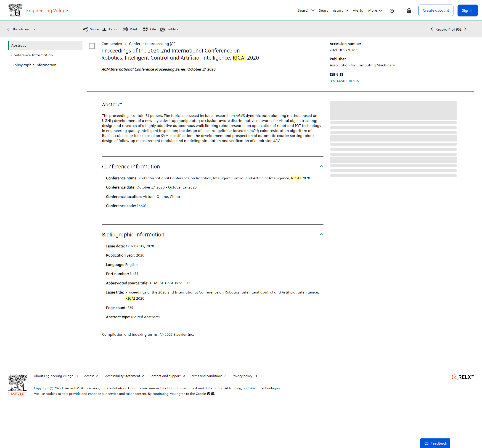Open the Privacy policy footer link
Viewport: 482px width, 448px height.
pos(244,376)
